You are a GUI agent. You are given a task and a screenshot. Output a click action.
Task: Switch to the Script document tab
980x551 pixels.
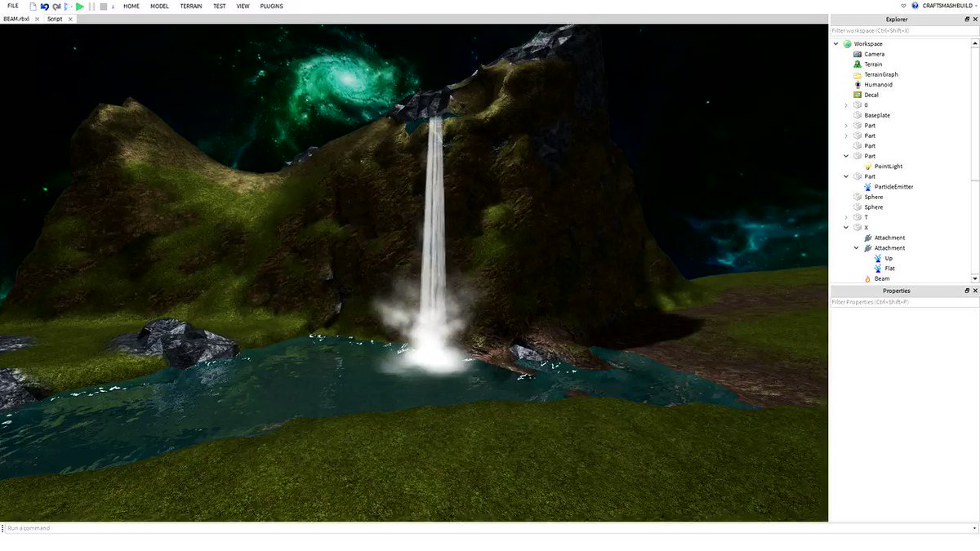pos(55,18)
